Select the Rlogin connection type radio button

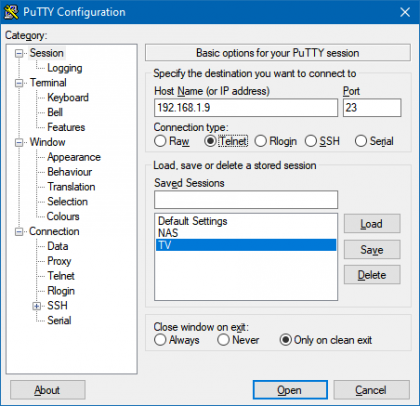(x=261, y=141)
